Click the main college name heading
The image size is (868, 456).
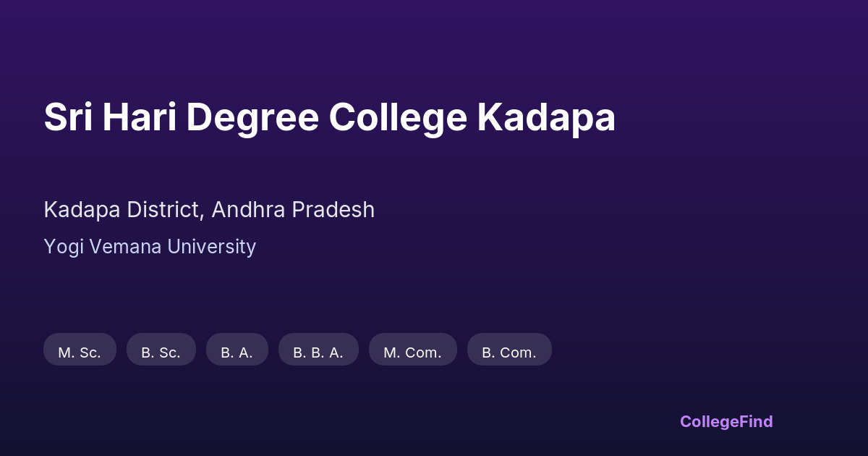[x=330, y=118]
